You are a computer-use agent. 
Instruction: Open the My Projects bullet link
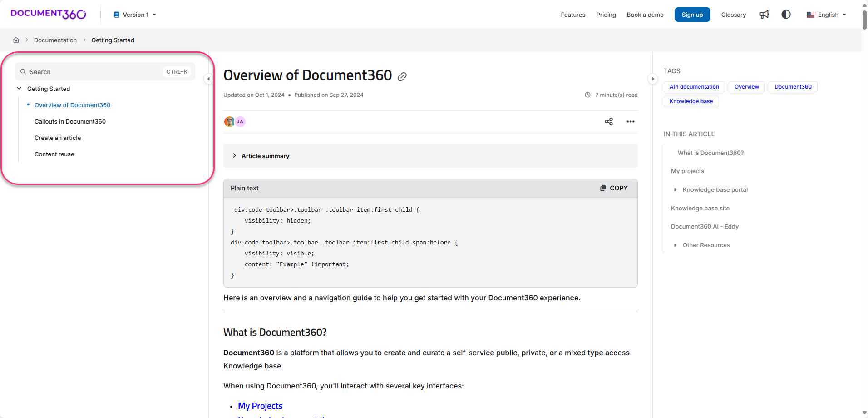coord(261,406)
